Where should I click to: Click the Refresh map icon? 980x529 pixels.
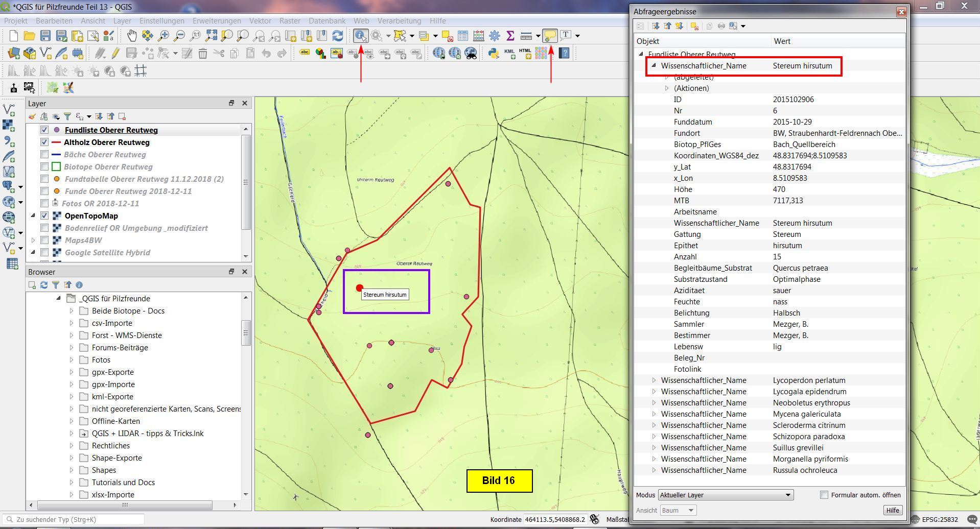click(338, 36)
